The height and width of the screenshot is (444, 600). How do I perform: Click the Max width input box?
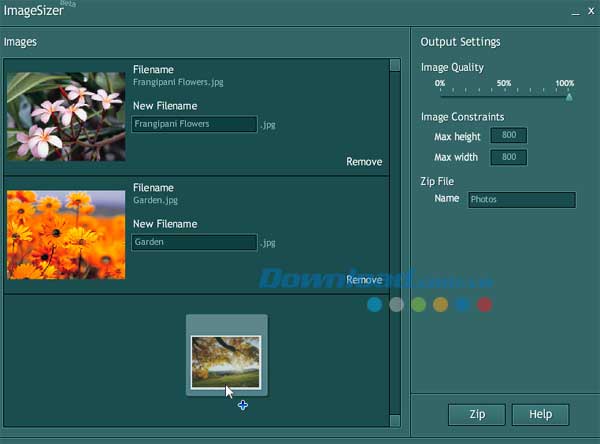[509, 157]
